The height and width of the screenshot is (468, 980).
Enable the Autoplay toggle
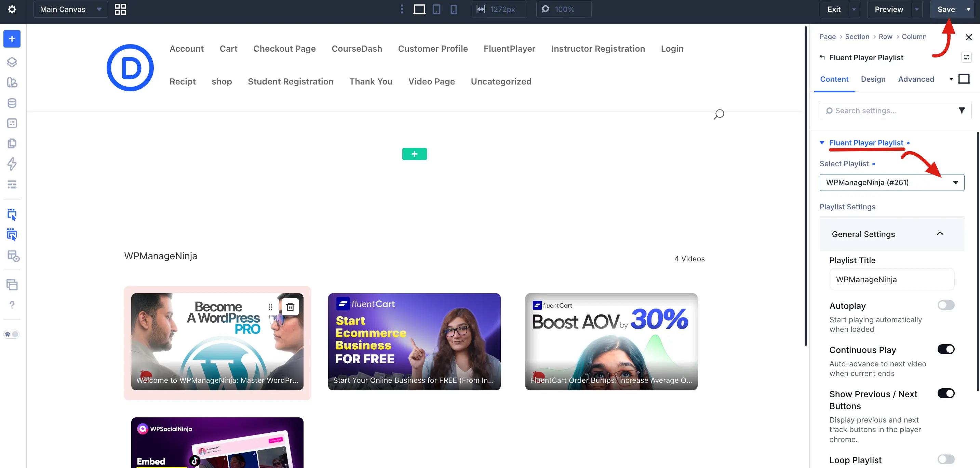coord(946,305)
